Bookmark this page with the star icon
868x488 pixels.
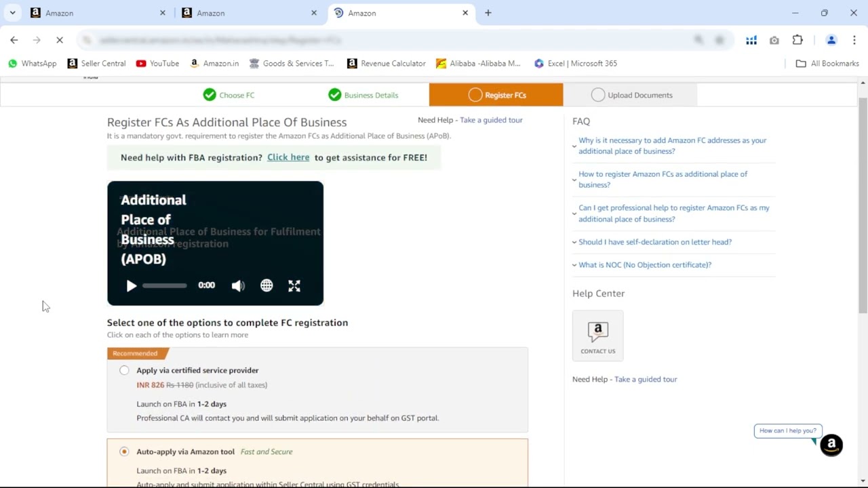click(719, 40)
